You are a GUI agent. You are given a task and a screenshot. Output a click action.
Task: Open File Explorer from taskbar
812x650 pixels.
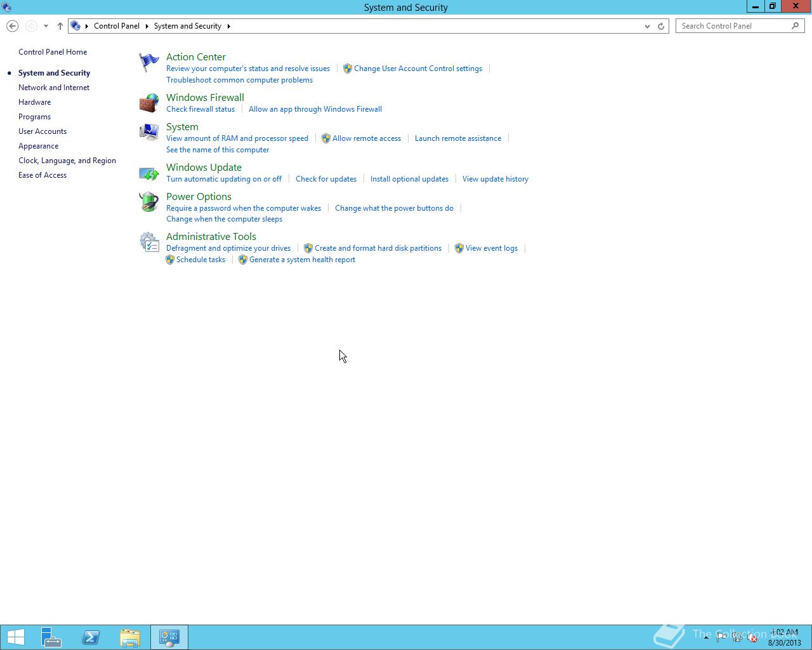(130, 637)
